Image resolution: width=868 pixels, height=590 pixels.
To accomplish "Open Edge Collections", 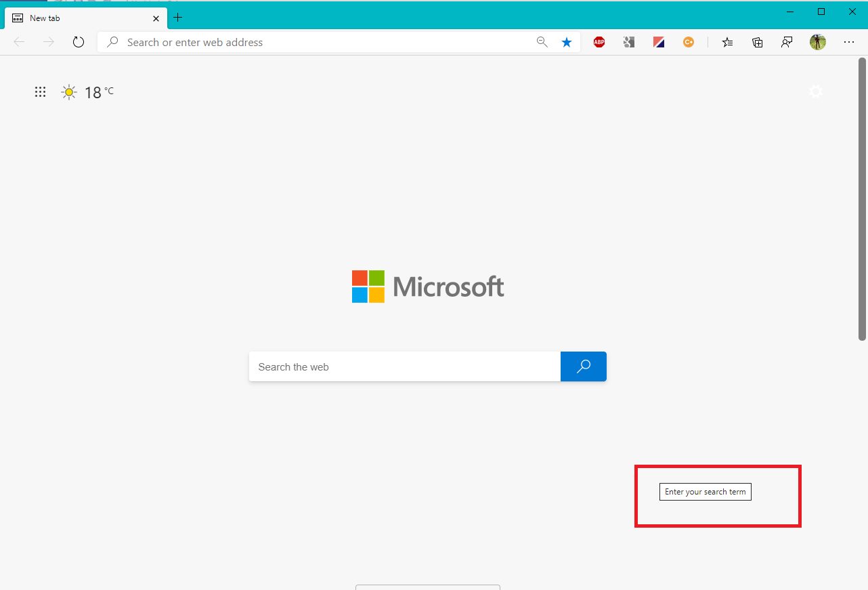I will (757, 41).
